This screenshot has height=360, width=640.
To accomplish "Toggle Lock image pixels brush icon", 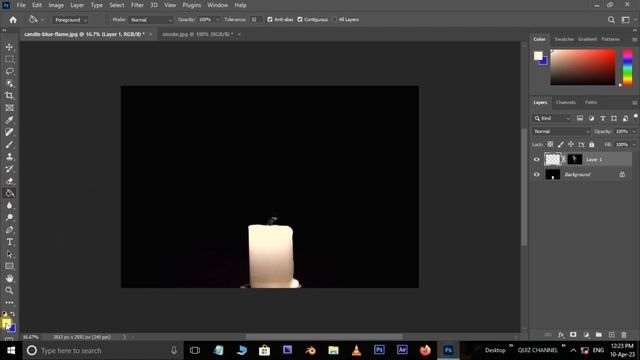I will (x=561, y=144).
